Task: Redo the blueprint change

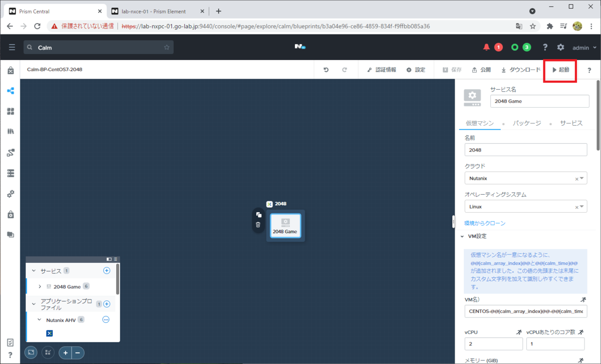Action: [x=345, y=70]
